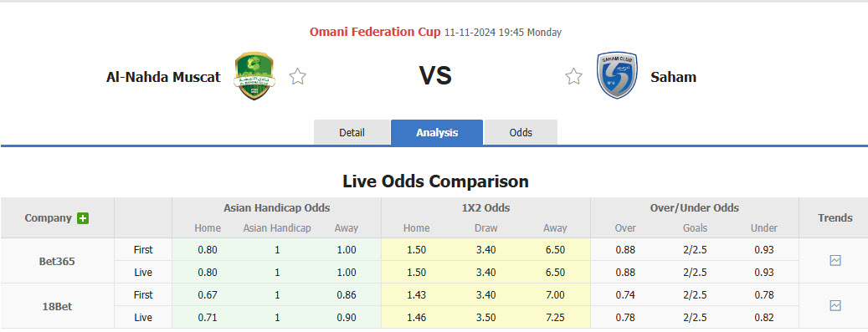868x332 pixels.
Task: Open the Bet365 trends chart icon
Action: click(835, 261)
